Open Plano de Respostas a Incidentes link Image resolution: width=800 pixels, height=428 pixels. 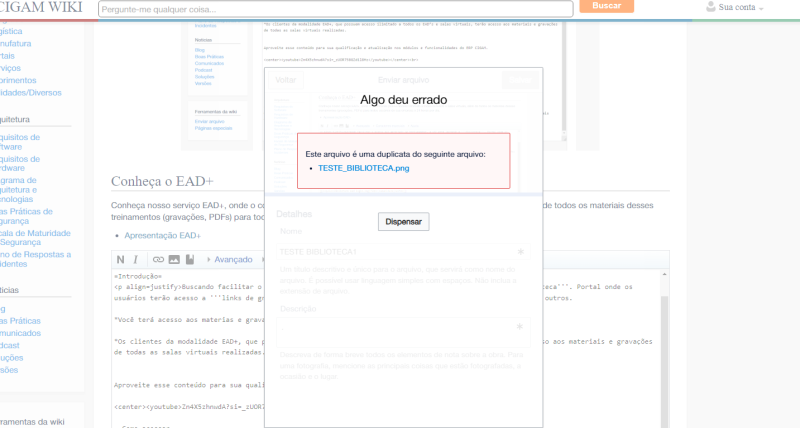click(35, 259)
